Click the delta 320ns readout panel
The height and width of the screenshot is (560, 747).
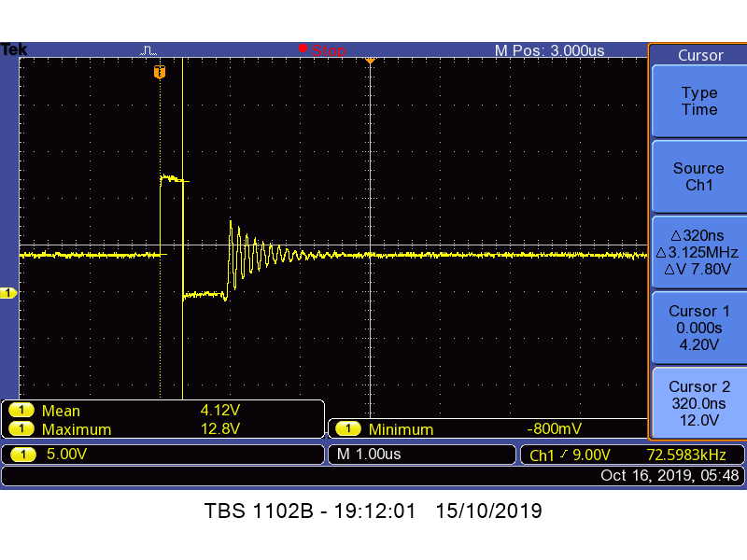(698, 252)
